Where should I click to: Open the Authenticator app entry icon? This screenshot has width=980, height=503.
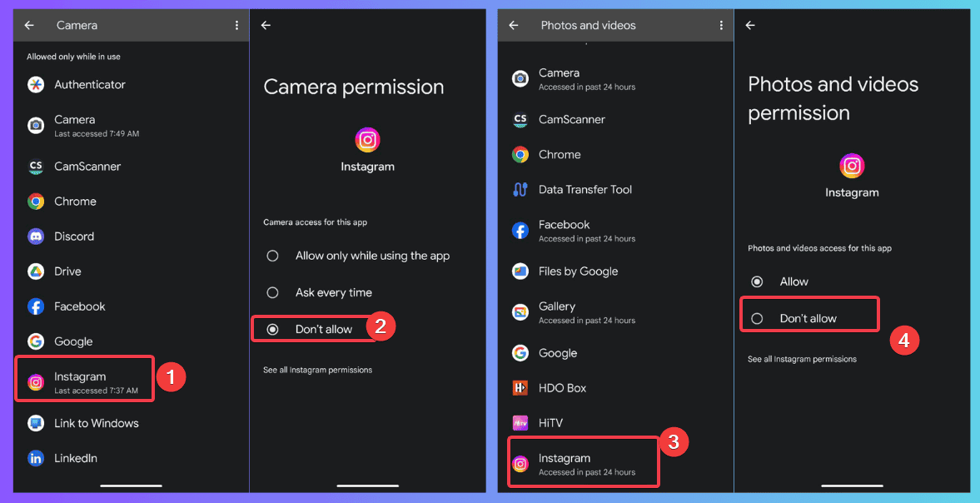[36, 84]
